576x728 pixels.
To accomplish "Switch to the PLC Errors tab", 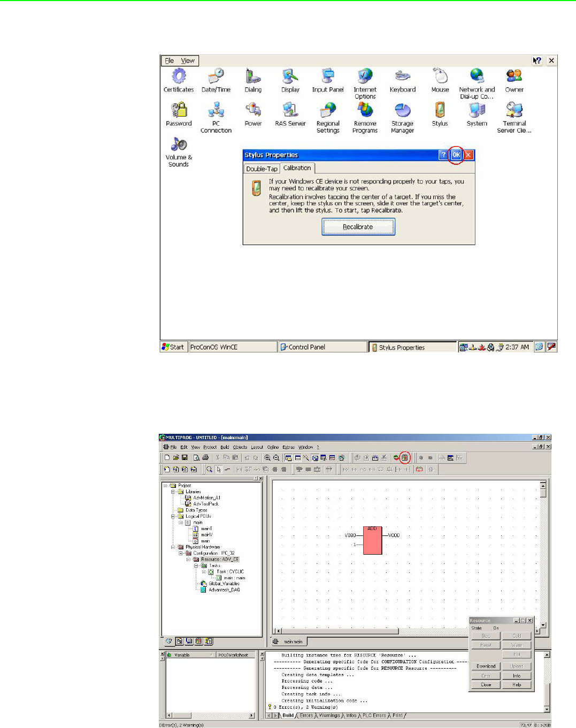I will [374, 716].
